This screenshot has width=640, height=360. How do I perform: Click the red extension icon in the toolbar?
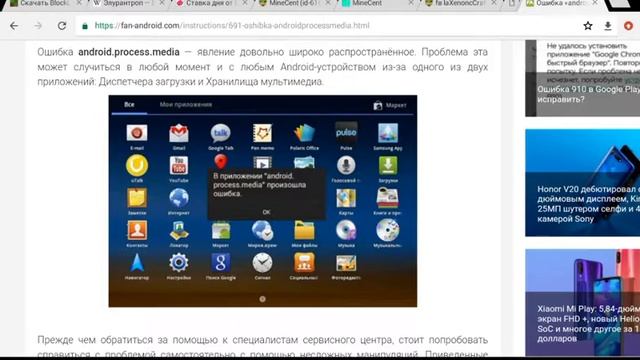(628, 26)
